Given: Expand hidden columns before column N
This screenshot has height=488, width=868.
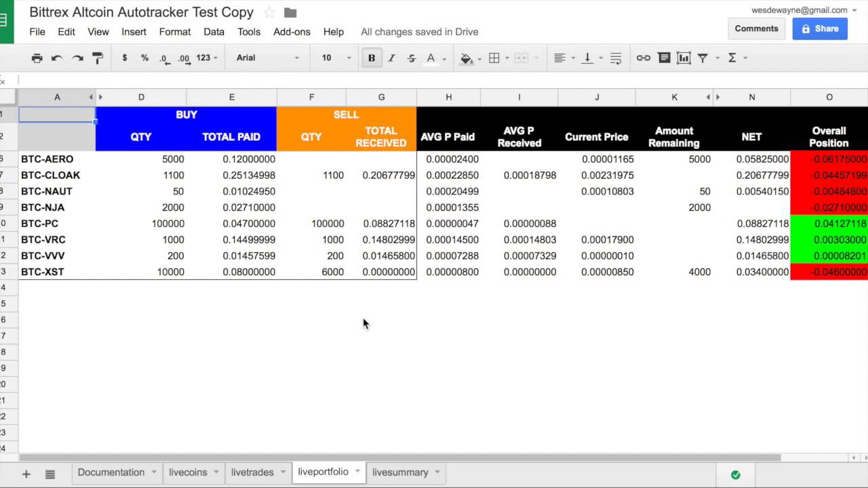Looking at the screenshot, I should tap(718, 98).
